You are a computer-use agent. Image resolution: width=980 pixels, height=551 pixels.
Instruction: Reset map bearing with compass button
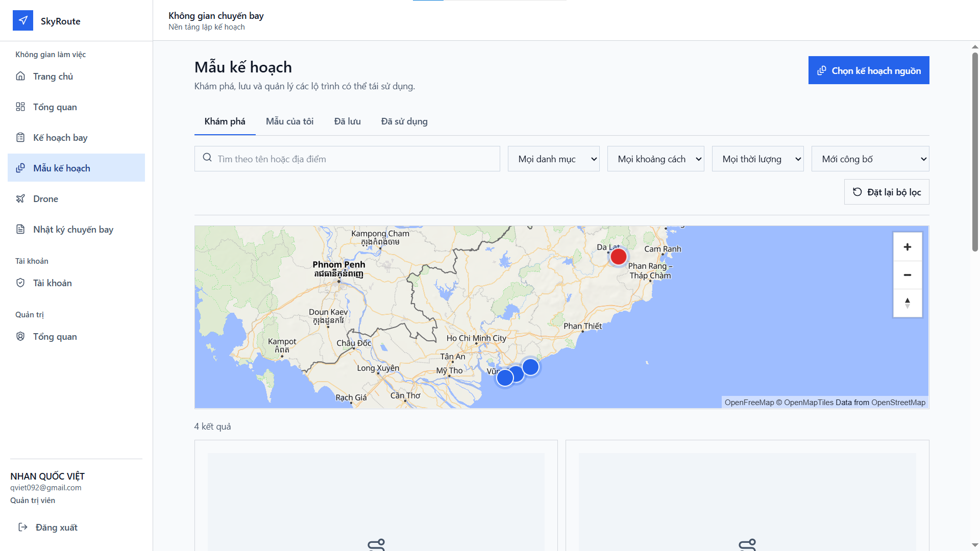tap(908, 303)
